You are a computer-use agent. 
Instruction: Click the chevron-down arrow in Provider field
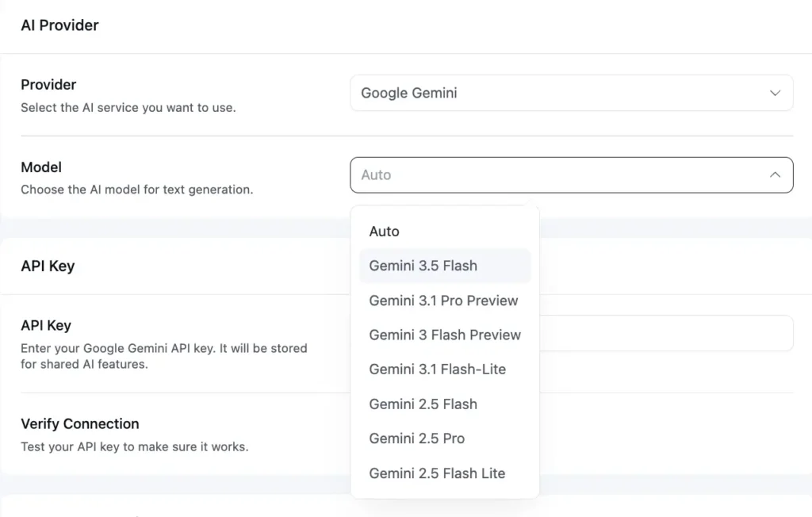(775, 94)
